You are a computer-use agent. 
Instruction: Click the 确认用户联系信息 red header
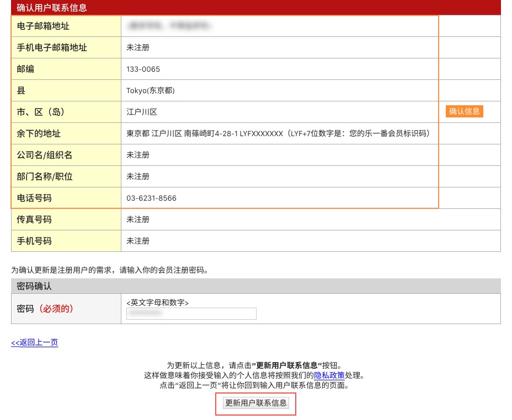[256, 8]
